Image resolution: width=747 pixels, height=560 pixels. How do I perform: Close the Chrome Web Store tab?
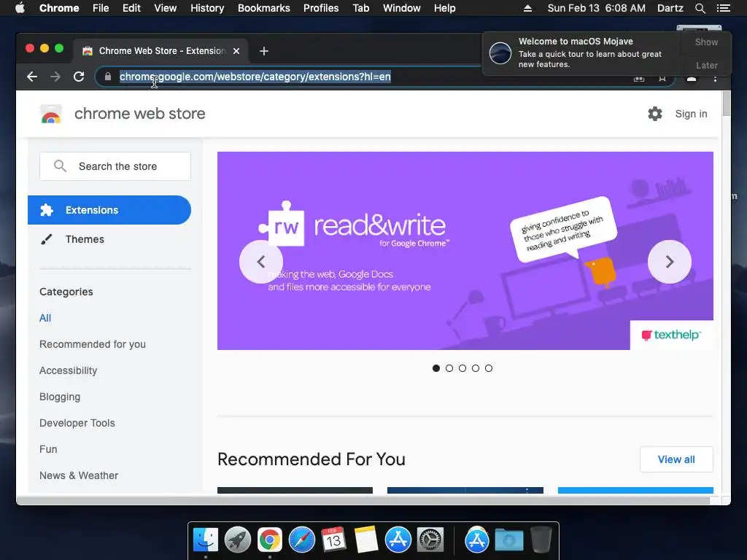tap(236, 51)
